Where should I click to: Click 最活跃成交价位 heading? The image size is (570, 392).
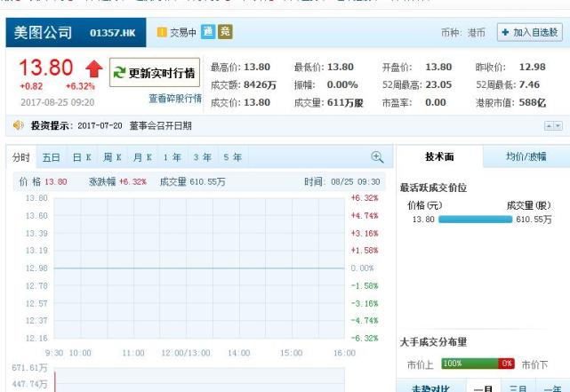click(x=433, y=188)
